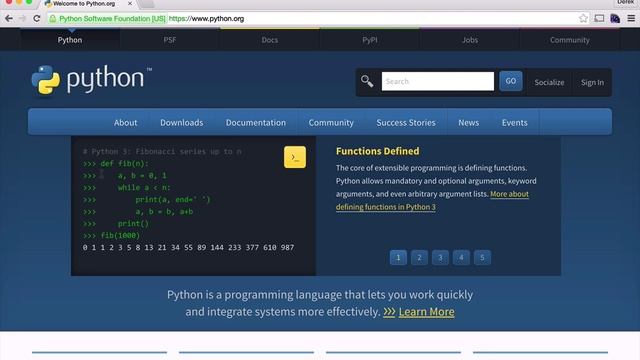640x360 pixels.
Task: Select slide 2 in code carousel
Action: [419, 258]
